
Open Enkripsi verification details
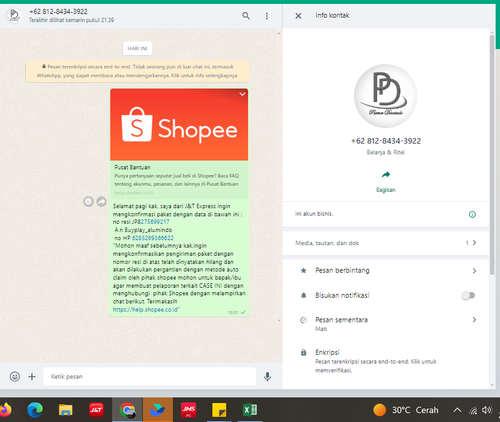tap(386, 361)
